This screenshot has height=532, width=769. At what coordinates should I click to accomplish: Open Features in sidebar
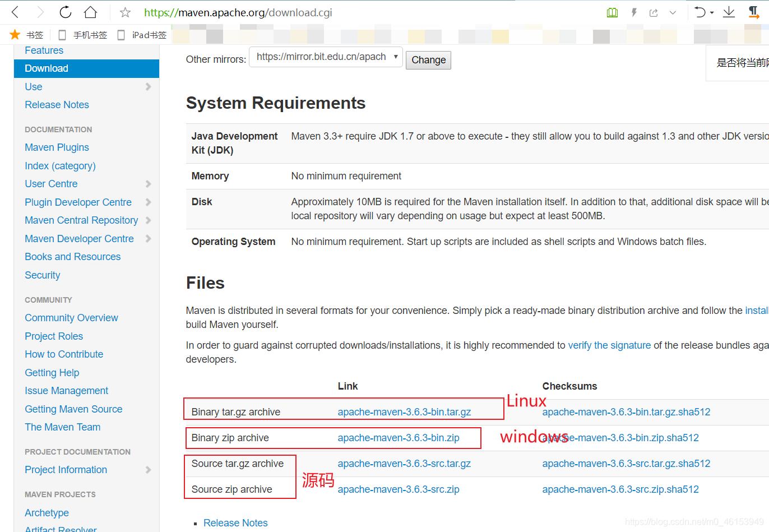[44, 50]
